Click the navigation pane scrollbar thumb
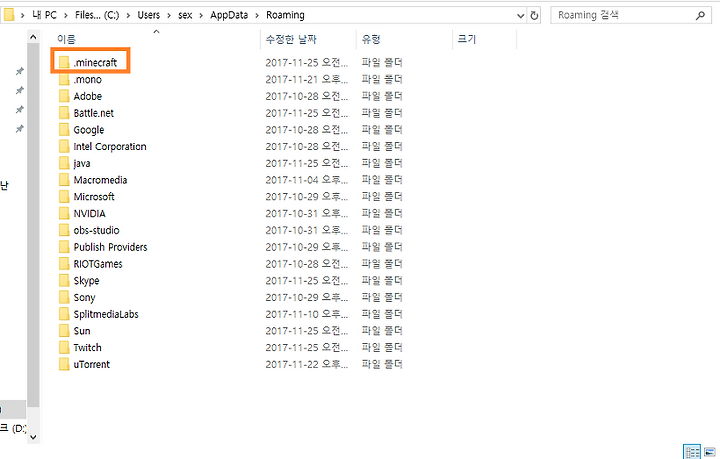720x459 pixels. click(33, 225)
